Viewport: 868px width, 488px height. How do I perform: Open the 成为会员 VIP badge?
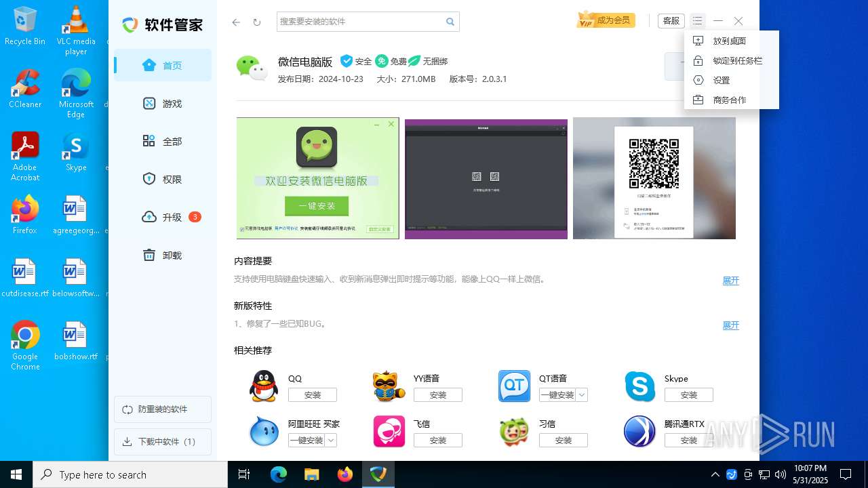(606, 20)
